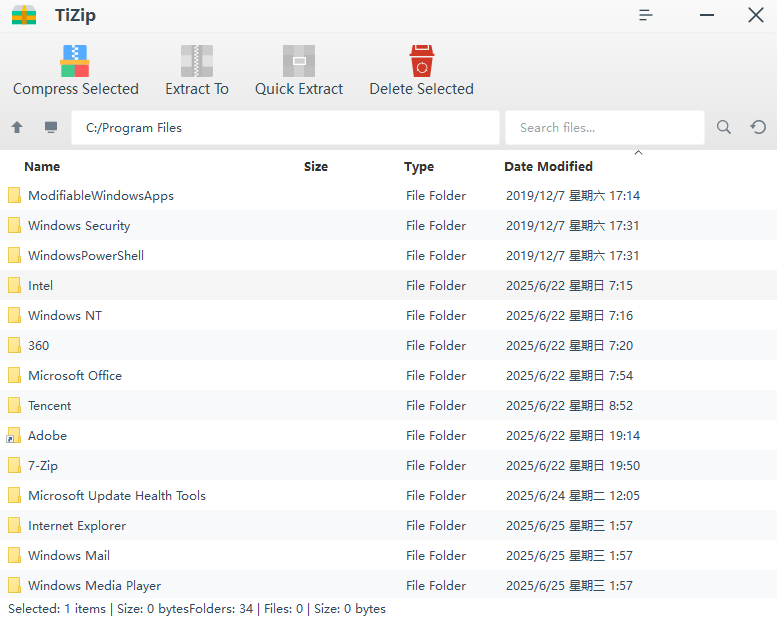Click the Quick Extract icon
The height and width of the screenshot is (617, 777).
coord(299,61)
